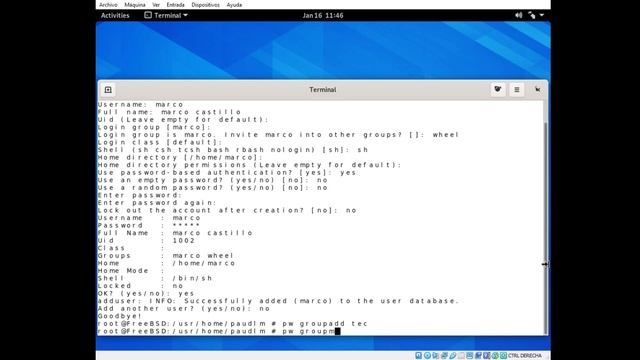Screen dimensions: 640x360
Task: Click the 'Use password-based authentication?' line
Action: (227, 172)
